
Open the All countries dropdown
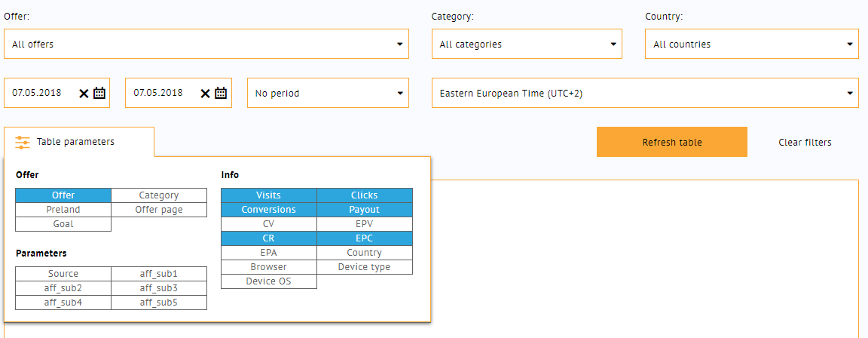coord(752,44)
